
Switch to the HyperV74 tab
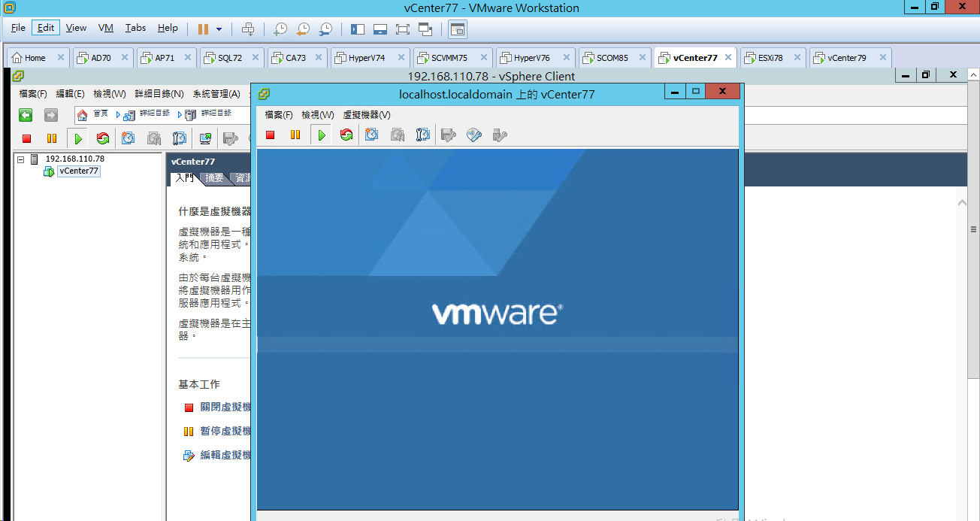coord(371,57)
